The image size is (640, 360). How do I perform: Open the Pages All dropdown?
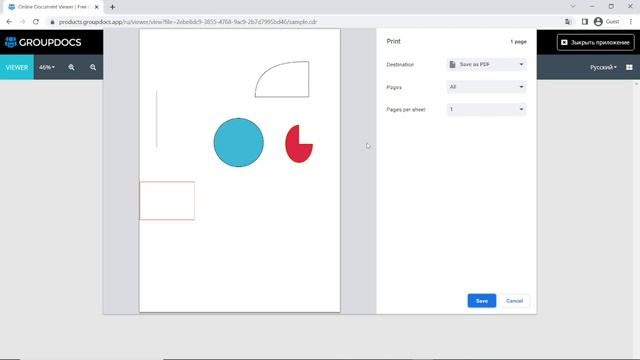click(486, 87)
